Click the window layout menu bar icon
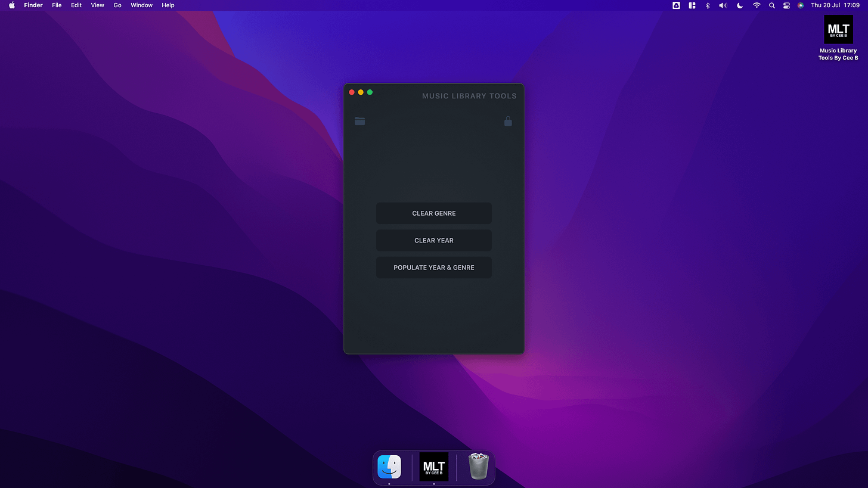868x488 pixels. (692, 5)
